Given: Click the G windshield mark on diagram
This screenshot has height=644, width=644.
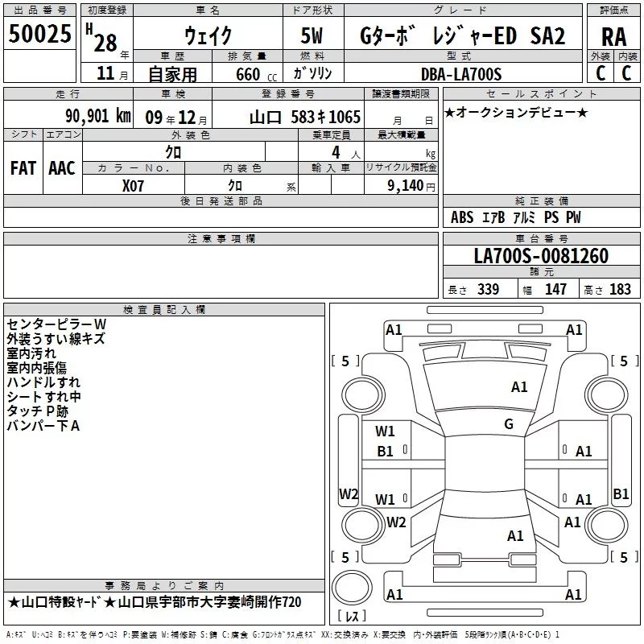Looking at the screenshot, I should pos(509,424).
